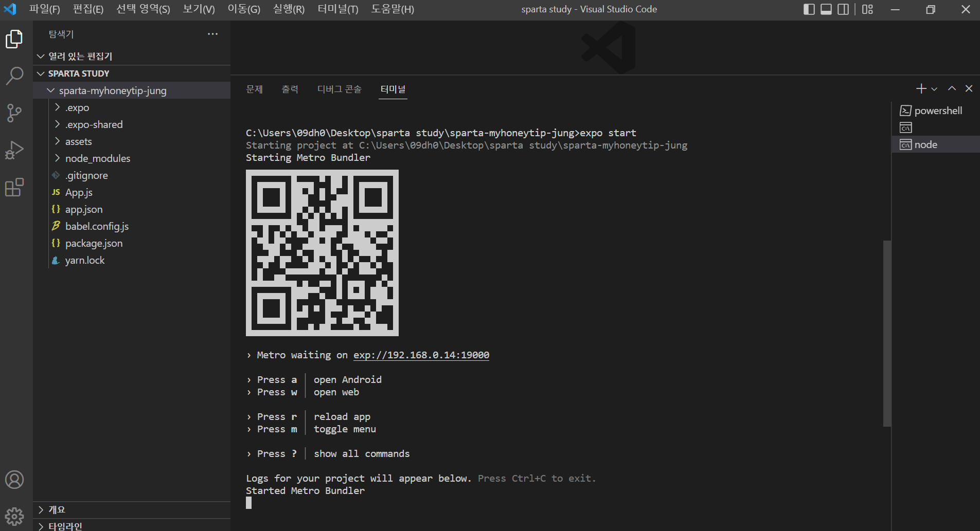980x531 pixels.
Task: Open the Explorer view in activity bar
Action: click(x=14, y=39)
